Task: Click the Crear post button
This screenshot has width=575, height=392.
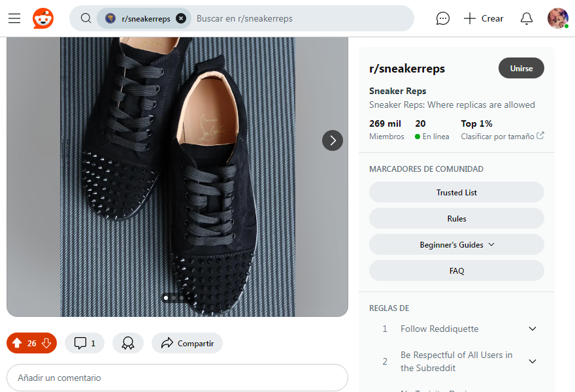Action: coord(484,18)
